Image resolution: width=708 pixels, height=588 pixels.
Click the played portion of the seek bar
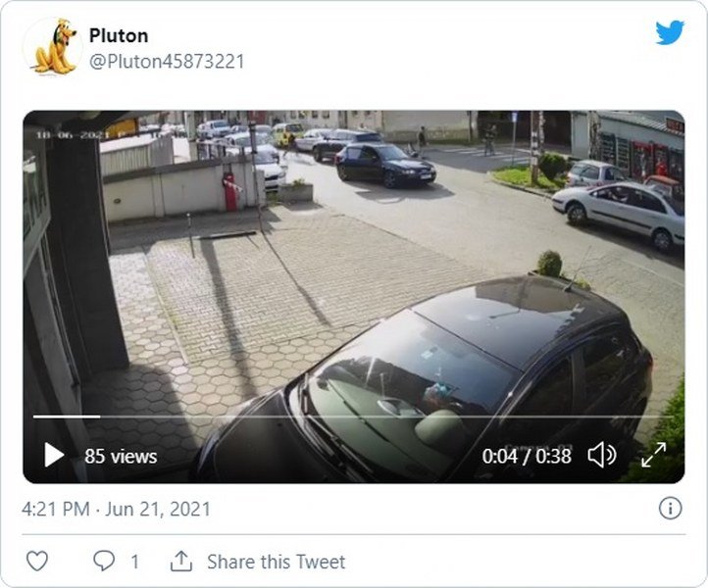(x=66, y=416)
